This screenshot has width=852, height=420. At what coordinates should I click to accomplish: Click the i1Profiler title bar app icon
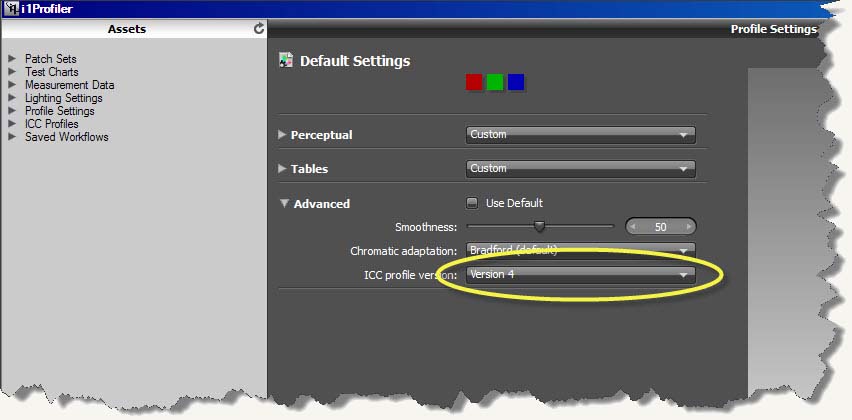[11, 9]
